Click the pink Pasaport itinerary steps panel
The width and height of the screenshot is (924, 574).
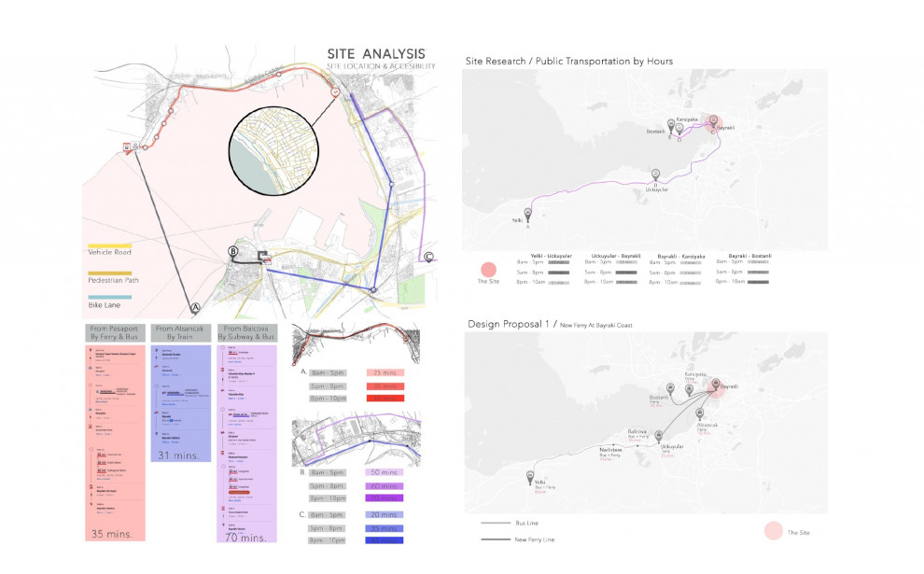(115, 442)
